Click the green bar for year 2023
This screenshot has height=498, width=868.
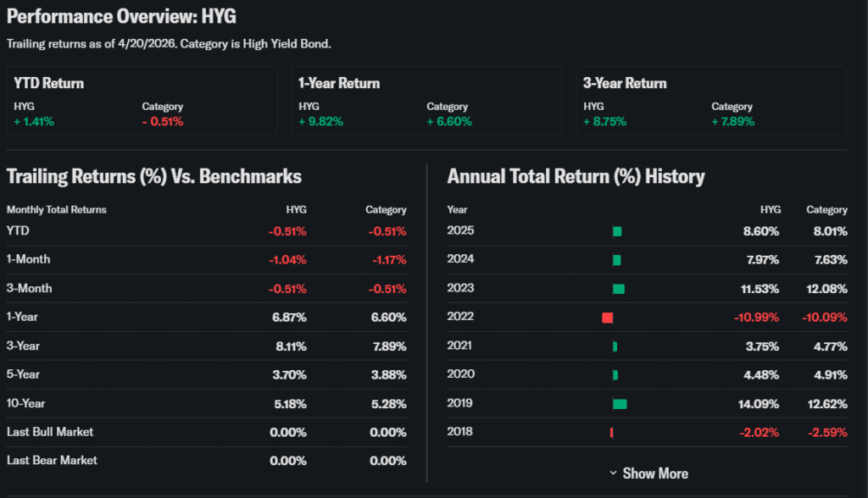[x=619, y=289]
